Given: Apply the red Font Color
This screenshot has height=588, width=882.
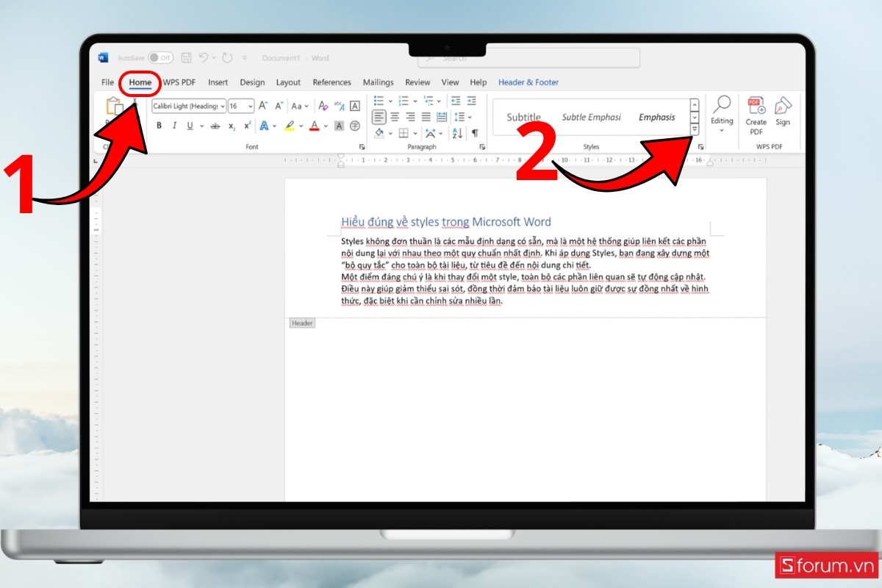Looking at the screenshot, I should click(x=315, y=126).
